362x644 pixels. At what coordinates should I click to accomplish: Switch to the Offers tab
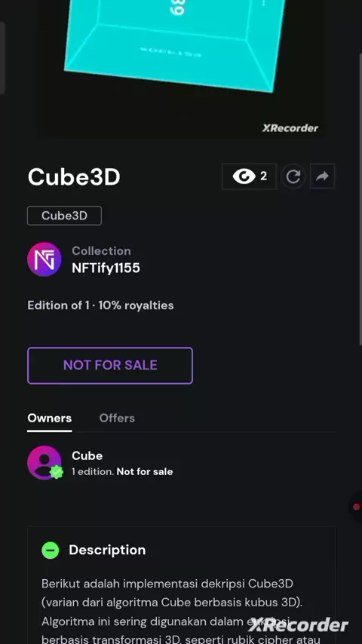pyautogui.click(x=117, y=418)
